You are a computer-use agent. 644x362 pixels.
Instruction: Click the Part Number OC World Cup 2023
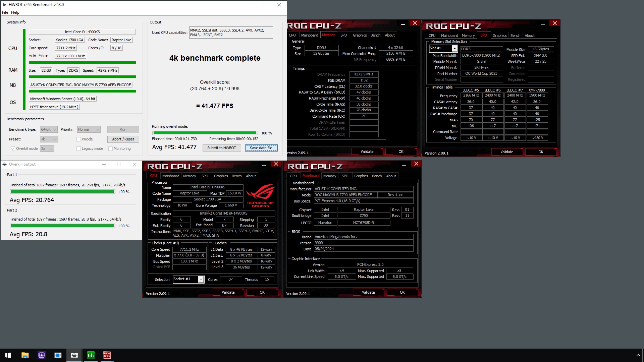(x=481, y=73)
